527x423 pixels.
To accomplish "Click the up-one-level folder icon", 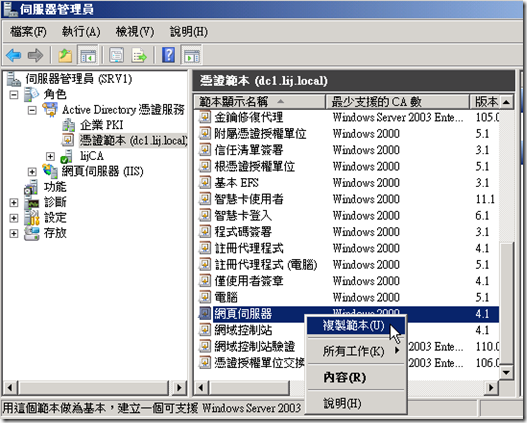I will coord(65,55).
